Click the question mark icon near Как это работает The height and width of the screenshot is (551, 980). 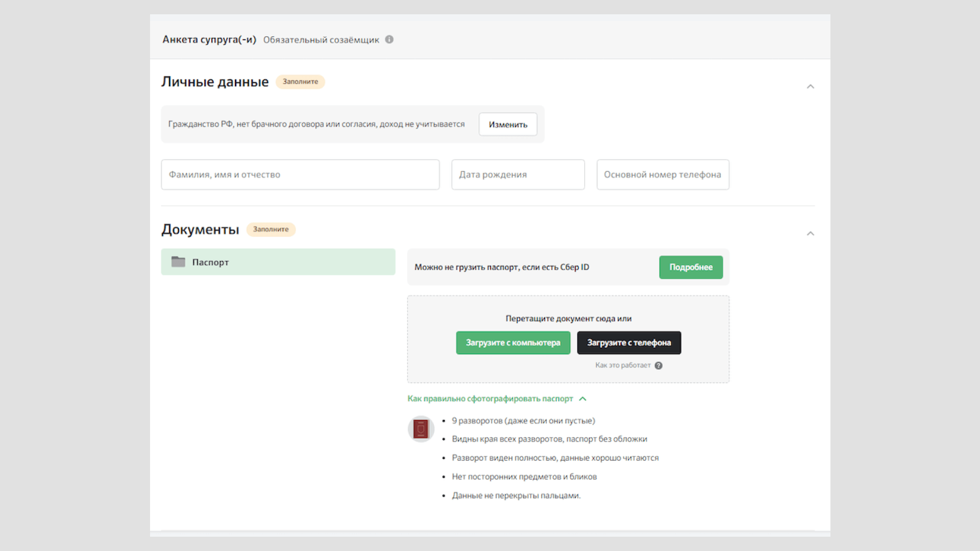point(658,365)
